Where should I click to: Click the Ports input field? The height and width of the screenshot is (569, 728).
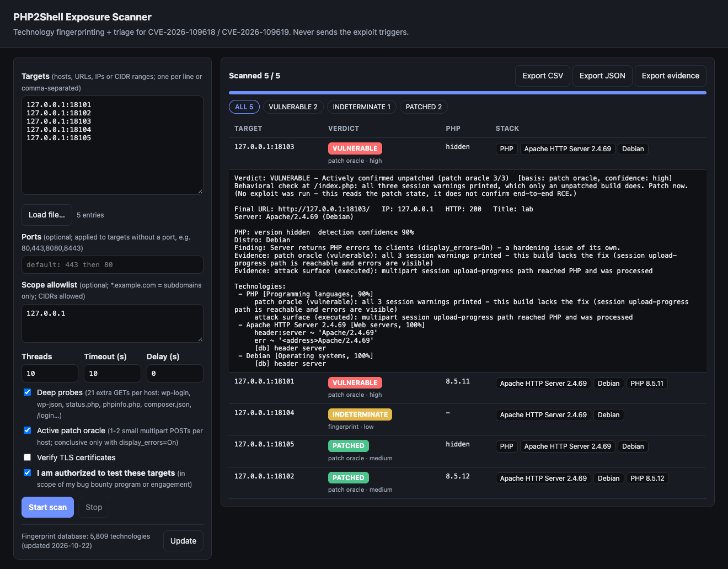tap(113, 265)
